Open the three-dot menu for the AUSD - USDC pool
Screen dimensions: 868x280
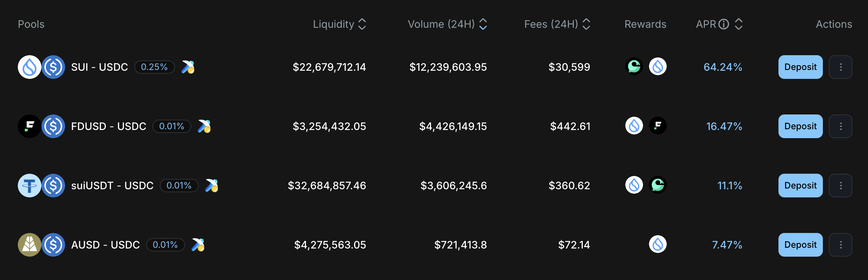(x=841, y=245)
